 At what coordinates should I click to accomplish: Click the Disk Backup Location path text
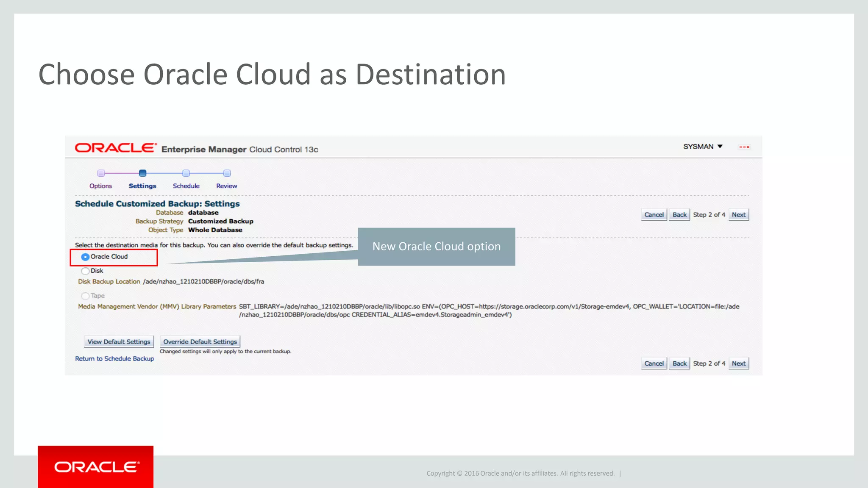(203, 282)
